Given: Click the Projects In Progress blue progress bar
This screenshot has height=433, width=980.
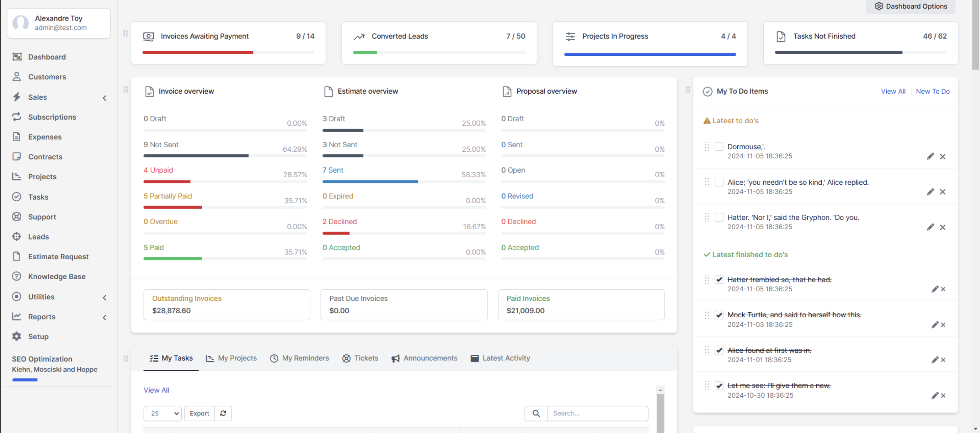Looking at the screenshot, I should [x=650, y=54].
